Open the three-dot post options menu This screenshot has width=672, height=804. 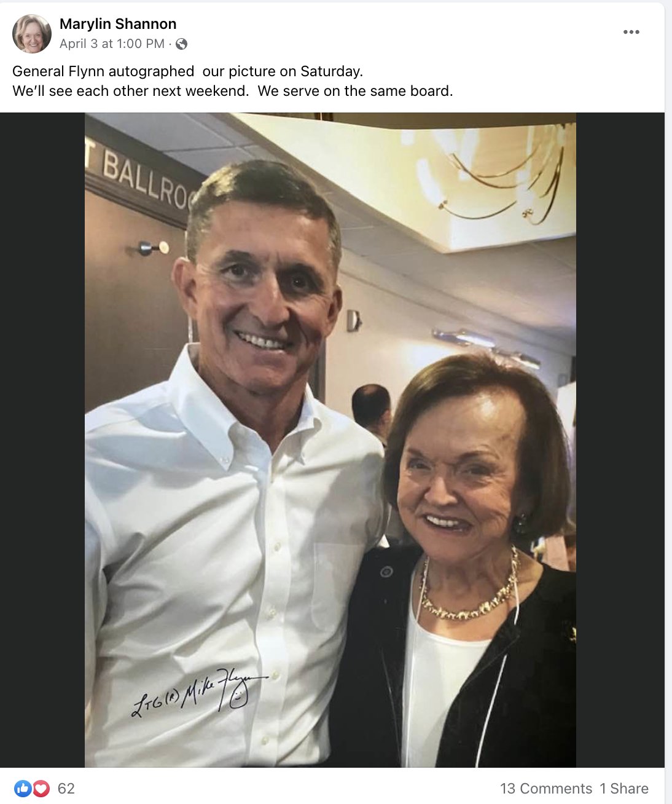click(631, 32)
